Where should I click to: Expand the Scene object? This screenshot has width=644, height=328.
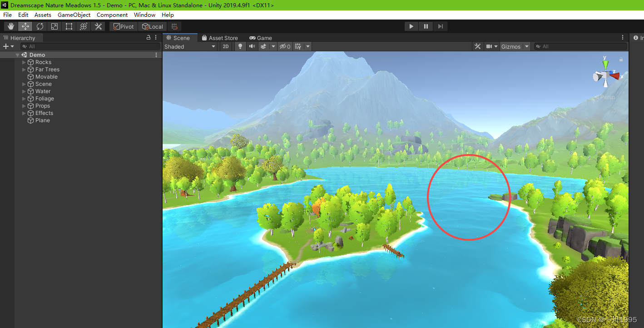coord(24,84)
